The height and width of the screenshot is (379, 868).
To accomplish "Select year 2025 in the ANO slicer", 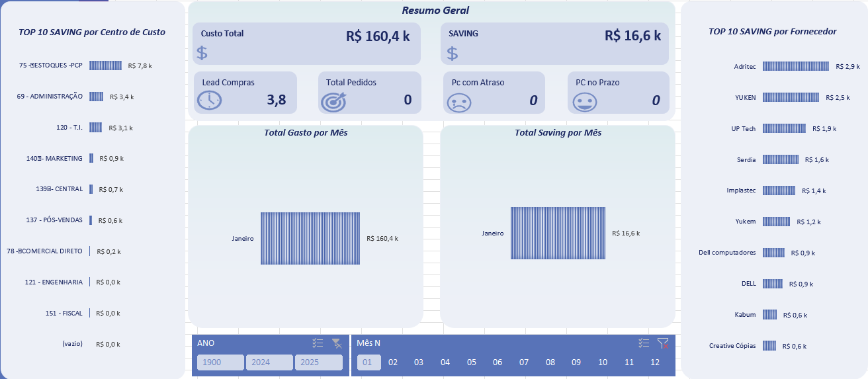I will click(x=318, y=362).
